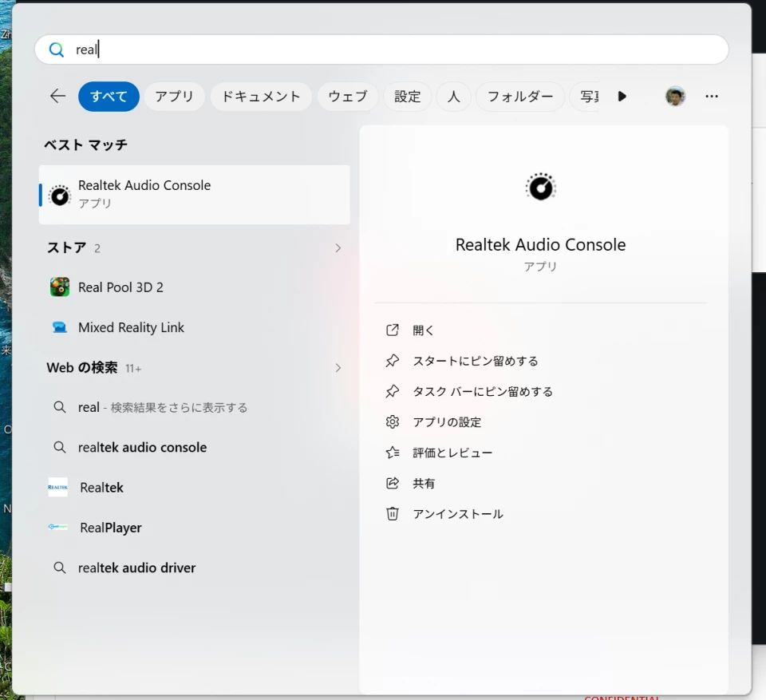
Task: Click Realtek Audio Console dial icon in results
Action: click(x=60, y=196)
